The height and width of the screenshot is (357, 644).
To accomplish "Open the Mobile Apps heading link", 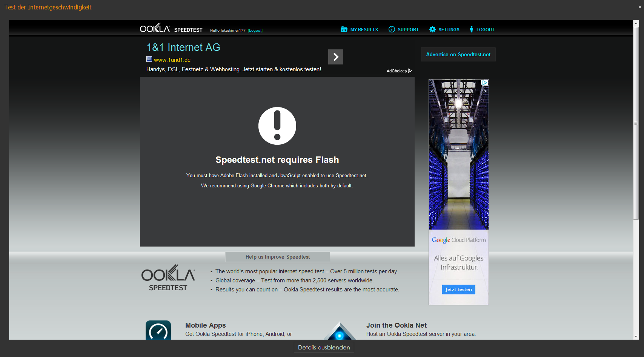I will click(206, 325).
